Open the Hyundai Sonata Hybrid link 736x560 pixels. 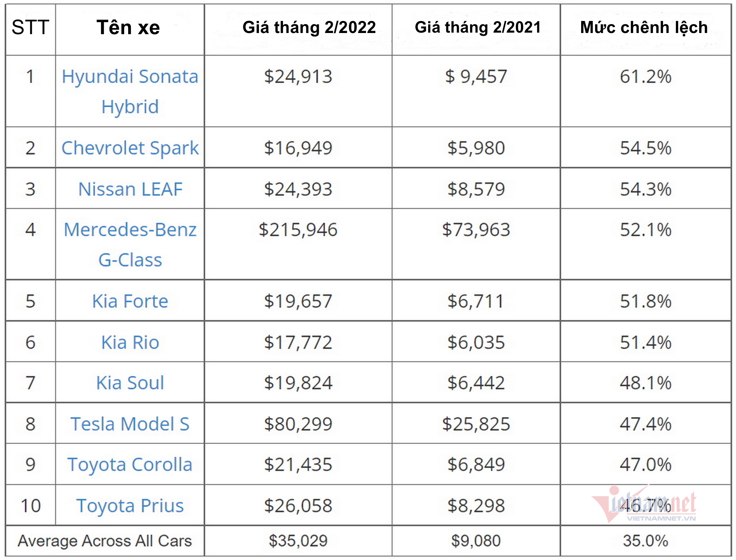pyautogui.click(x=130, y=77)
